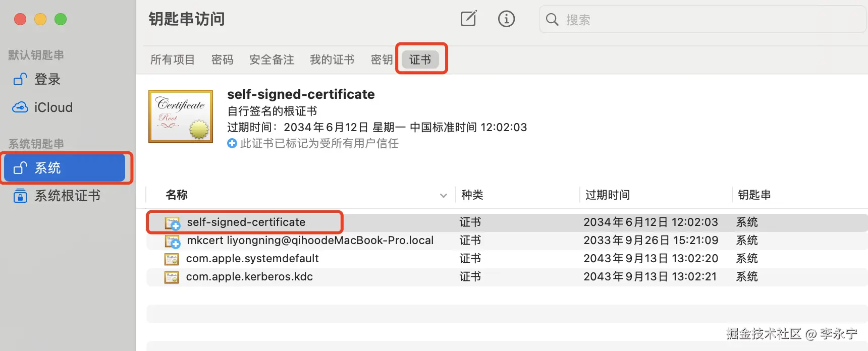Switch to the 所有项目 tab
The width and height of the screenshot is (868, 351).
[x=173, y=60]
